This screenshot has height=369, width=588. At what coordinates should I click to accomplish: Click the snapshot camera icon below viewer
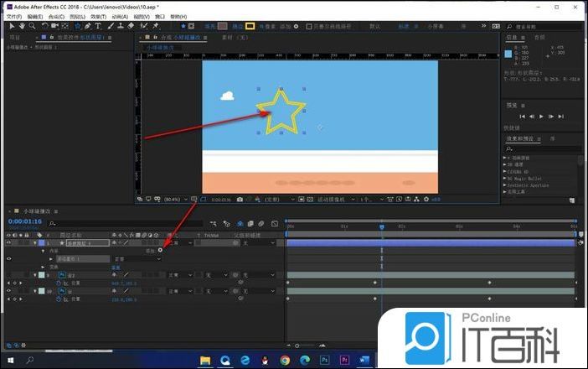pos(240,200)
